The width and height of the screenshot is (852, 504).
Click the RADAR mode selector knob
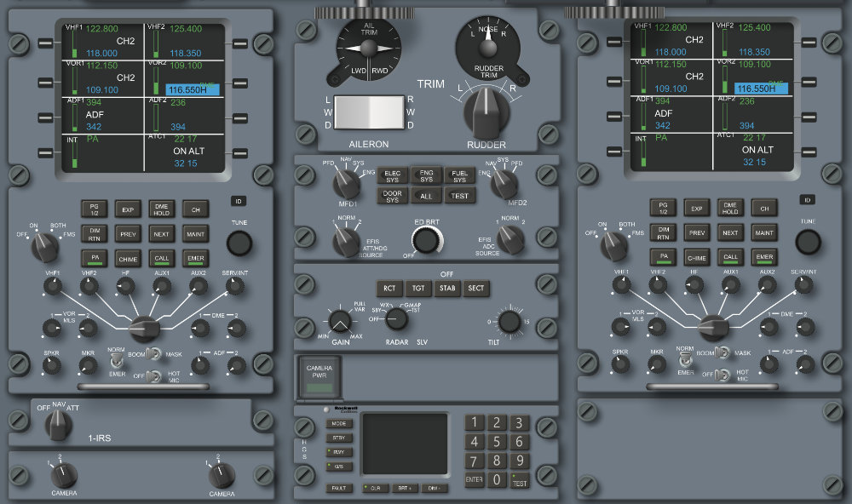coord(394,319)
